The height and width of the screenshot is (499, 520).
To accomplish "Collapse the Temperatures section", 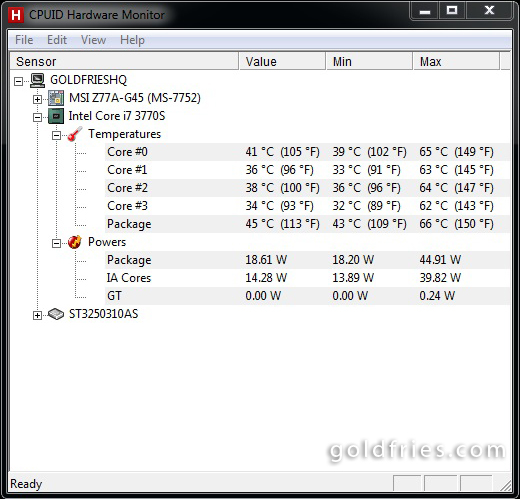I will [56, 135].
